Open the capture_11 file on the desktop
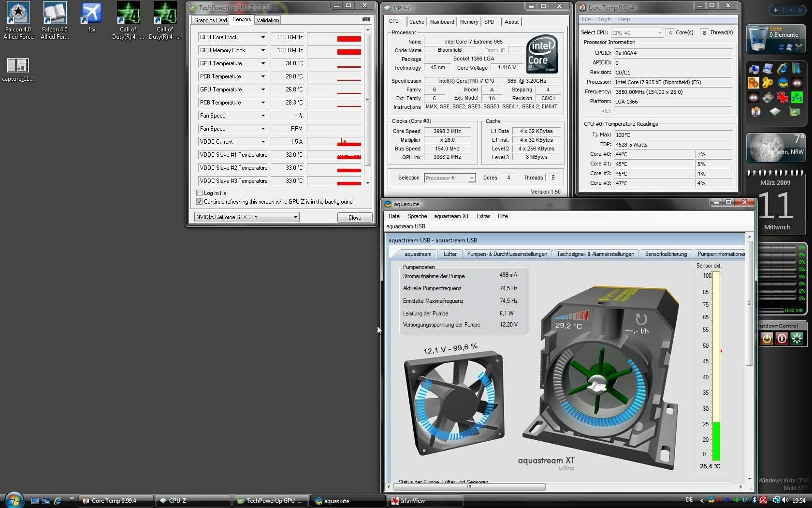The image size is (812, 508). (x=18, y=70)
